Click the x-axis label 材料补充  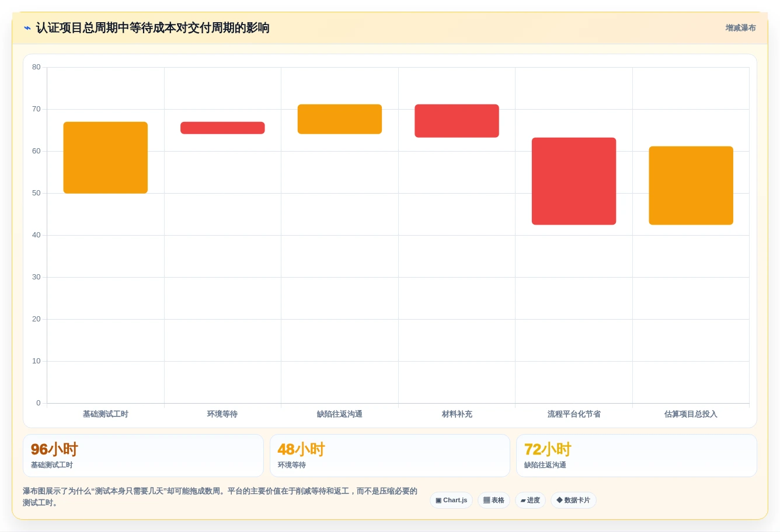point(457,414)
